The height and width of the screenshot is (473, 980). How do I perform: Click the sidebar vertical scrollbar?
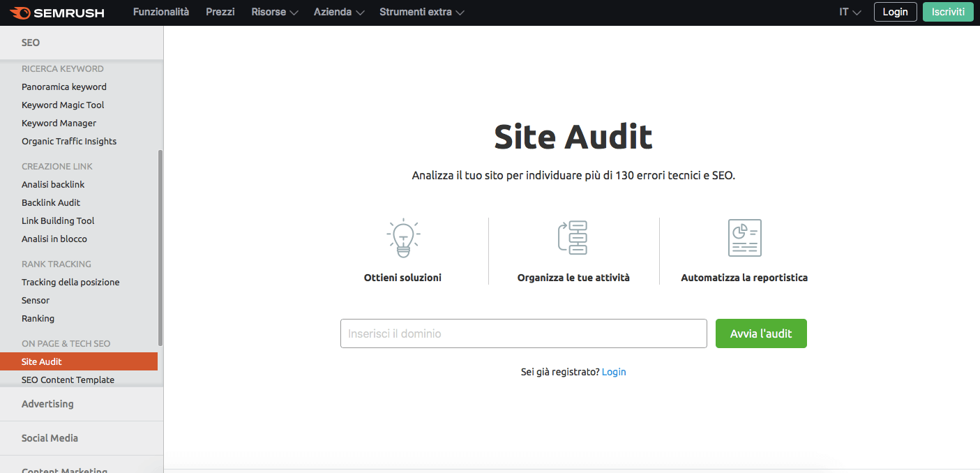[x=160, y=248]
